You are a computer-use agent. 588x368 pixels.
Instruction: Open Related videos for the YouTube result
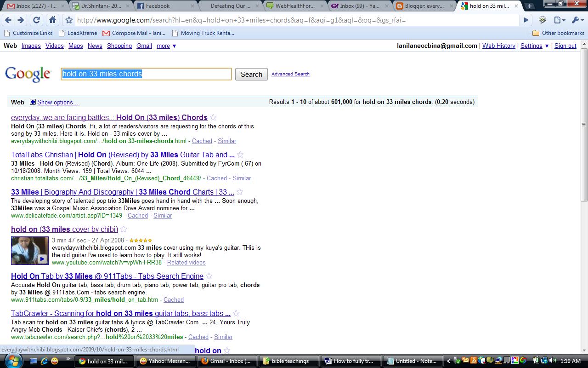coord(187,262)
